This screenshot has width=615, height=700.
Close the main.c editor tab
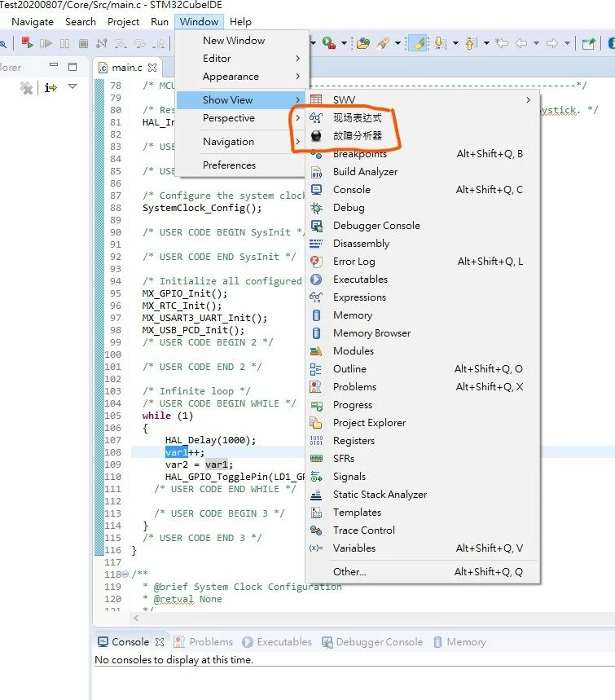(x=152, y=68)
